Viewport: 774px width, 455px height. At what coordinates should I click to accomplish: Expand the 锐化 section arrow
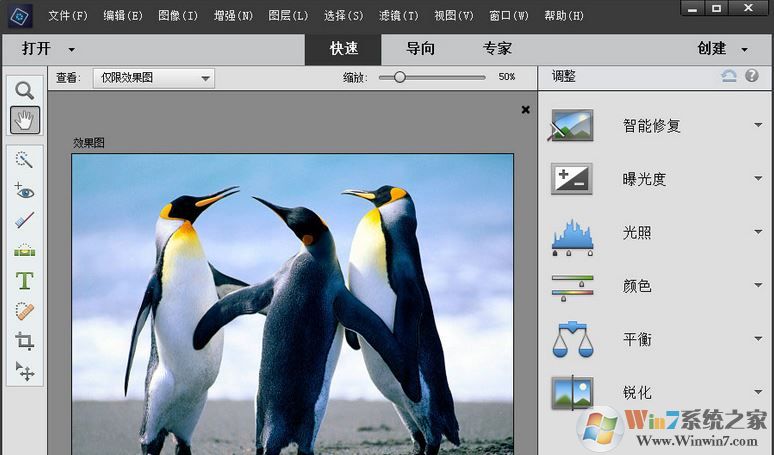758,392
